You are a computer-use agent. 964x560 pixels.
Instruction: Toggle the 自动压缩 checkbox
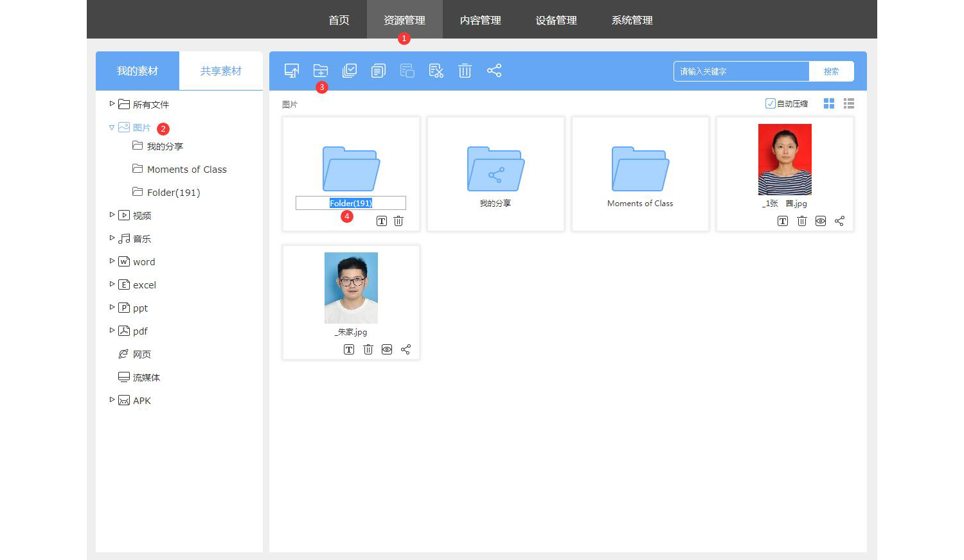pyautogui.click(x=770, y=103)
